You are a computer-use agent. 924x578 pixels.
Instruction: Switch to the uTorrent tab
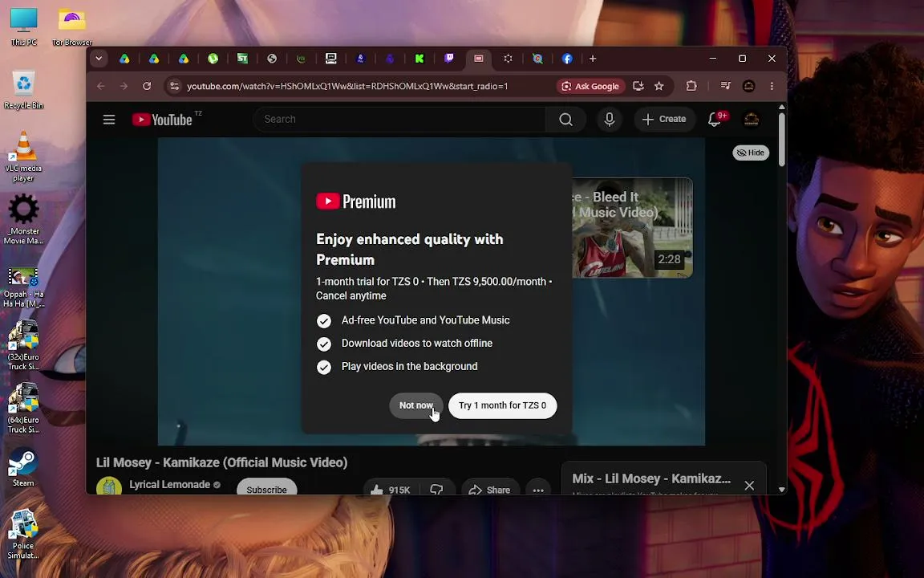[x=213, y=59]
